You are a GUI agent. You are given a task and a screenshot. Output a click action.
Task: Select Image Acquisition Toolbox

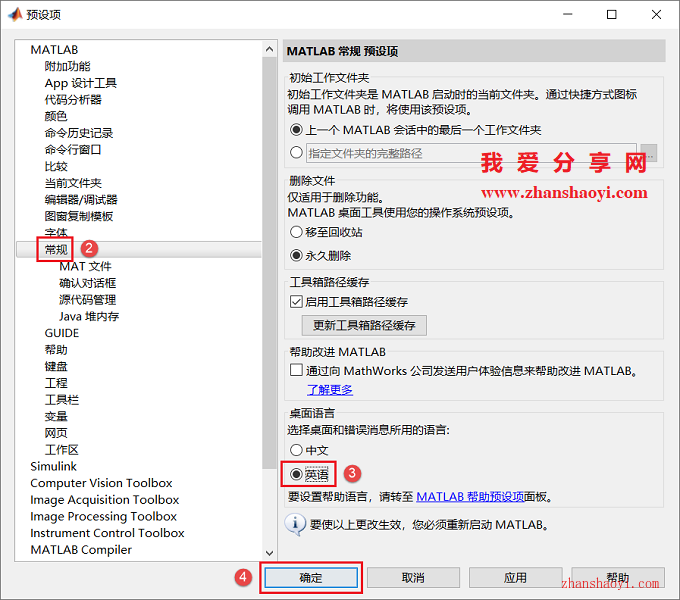pos(105,499)
